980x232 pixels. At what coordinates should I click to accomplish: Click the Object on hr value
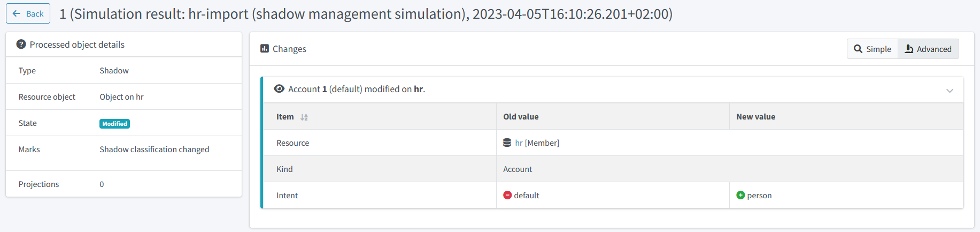(121, 97)
